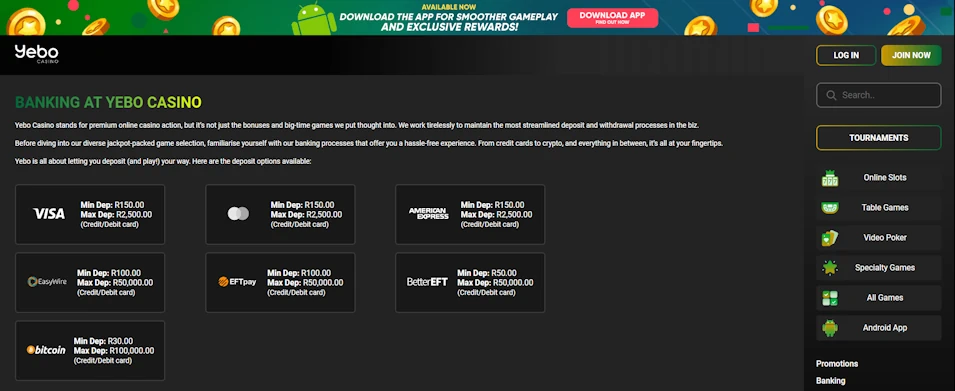
Task: Select the Bitcoin deposit option
Action: (x=90, y=351)
